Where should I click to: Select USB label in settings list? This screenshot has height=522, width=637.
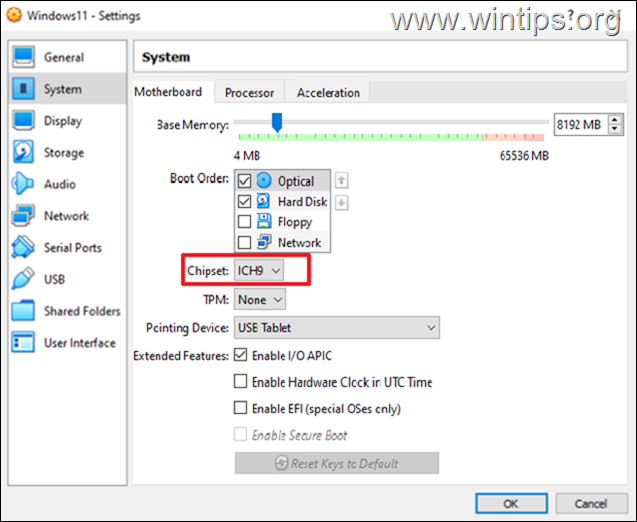pyautogui.click(x=54, y=279)
